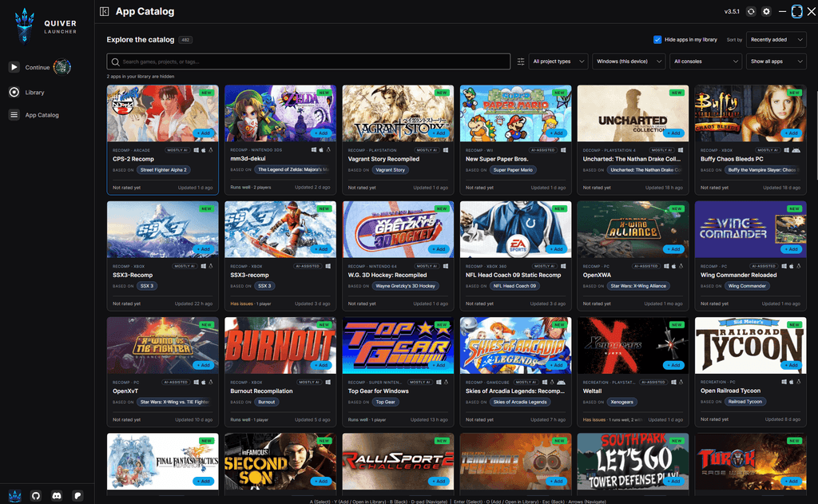The image size is (818, 504).
Task: Click Steam Deck icon on Buffy Chaos Bleeds PC
Action: pyautogui.click(x=796, y=150)
